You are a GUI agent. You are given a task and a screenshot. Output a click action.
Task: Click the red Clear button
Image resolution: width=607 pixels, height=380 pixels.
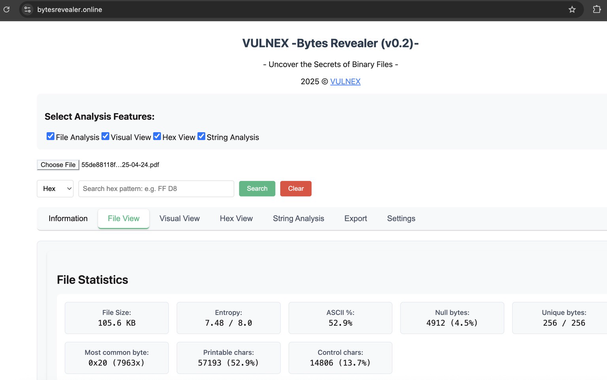[x=296, y=189]
